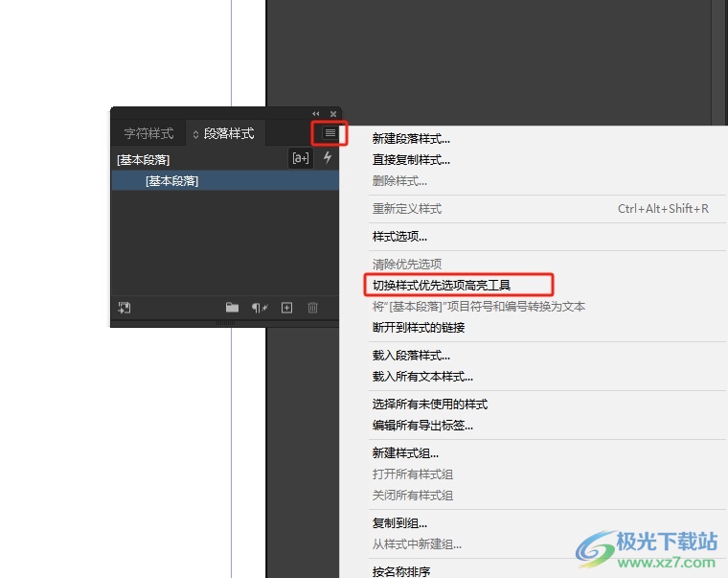Choose 编辑所有导出标签... menu item

422,426
